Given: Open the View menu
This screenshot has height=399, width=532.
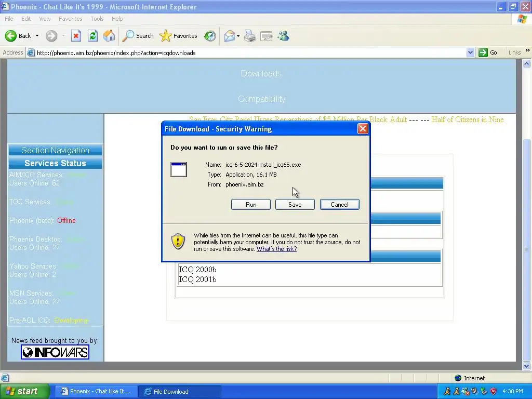Looking at the screenshot, I should click(x=45, y=19).
